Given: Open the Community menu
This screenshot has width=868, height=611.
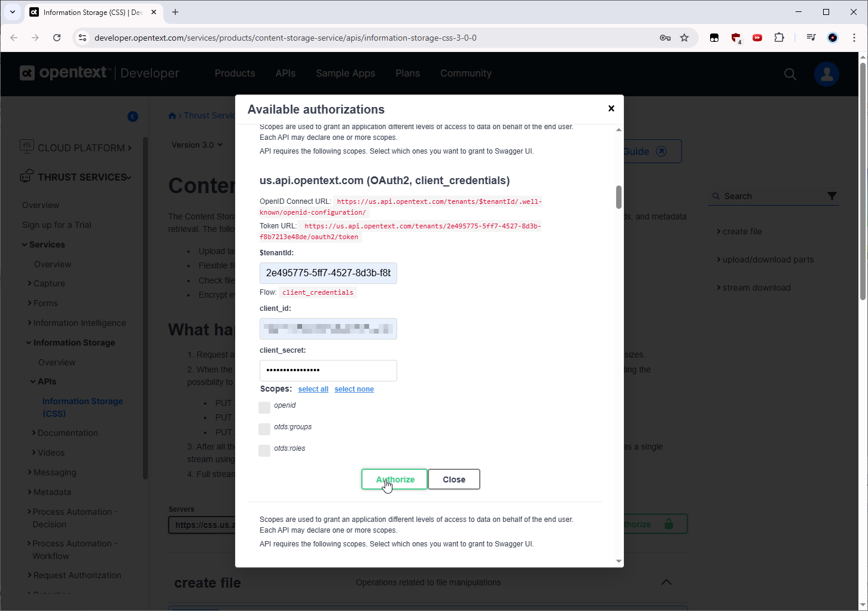Looking at the screenshot, I should point(466,74).
